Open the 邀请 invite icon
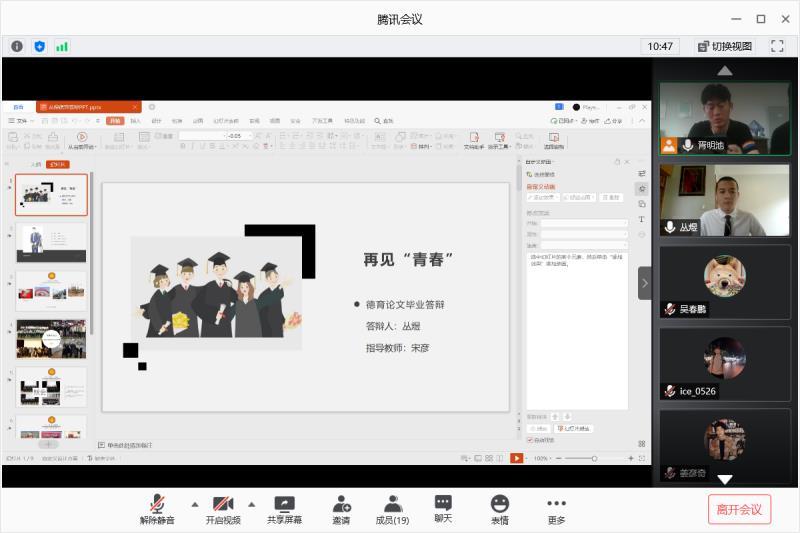Viewport: 800px width, 533px height. 342,504
